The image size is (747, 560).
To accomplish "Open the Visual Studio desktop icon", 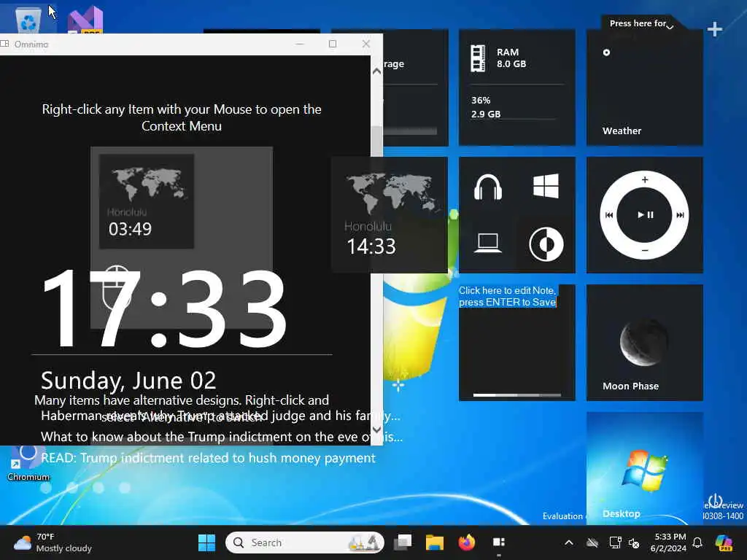I will 85,20.
